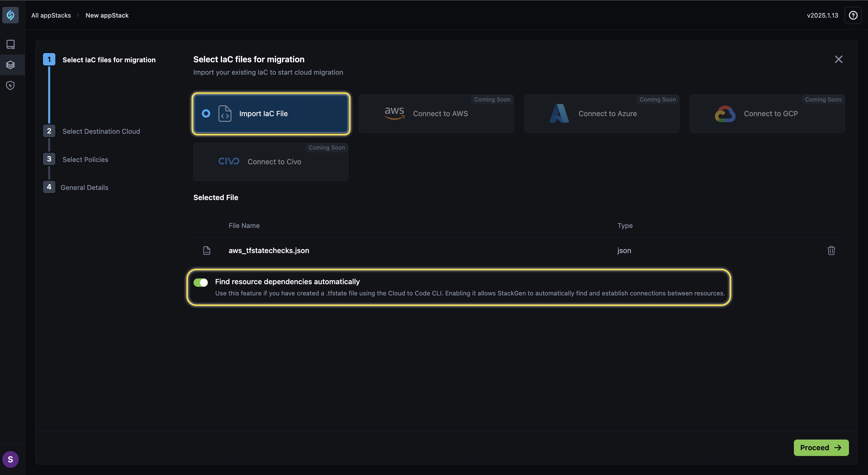Viewport: 868px width, 475px height.
Task: Toggle Find resource dependencies automatically switch
Action: pos(200,282)
